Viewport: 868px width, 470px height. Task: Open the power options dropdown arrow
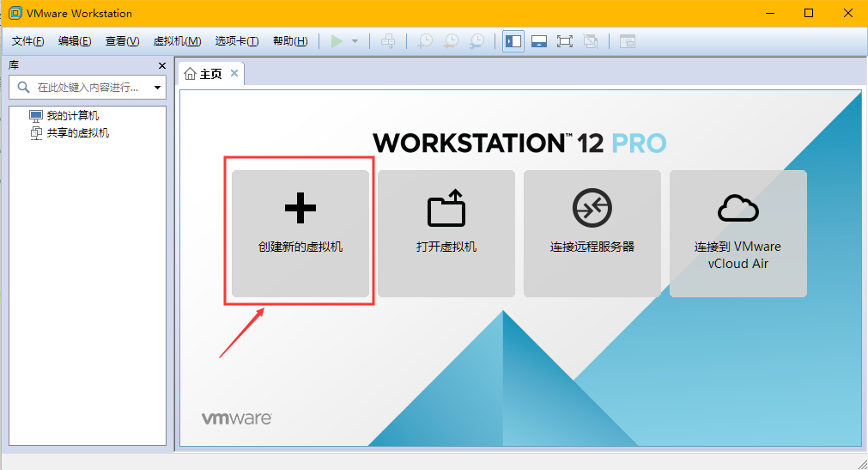pyautogui.click(x=355, y=41)
